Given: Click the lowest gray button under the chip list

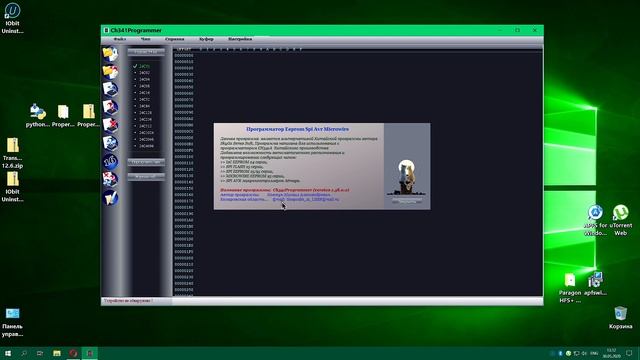Looking at the screenshot, I should [146, 176].
